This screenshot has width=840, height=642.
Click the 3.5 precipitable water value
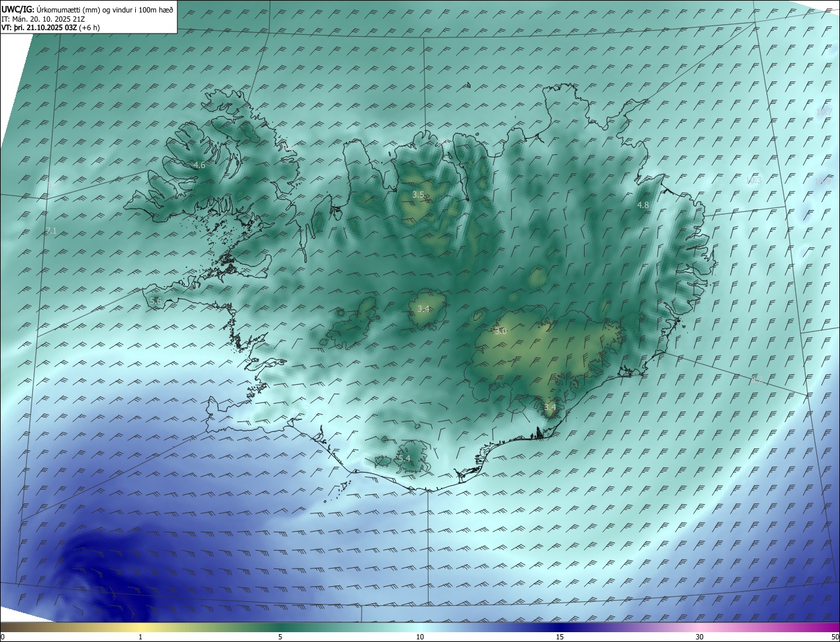pos(418,195)
